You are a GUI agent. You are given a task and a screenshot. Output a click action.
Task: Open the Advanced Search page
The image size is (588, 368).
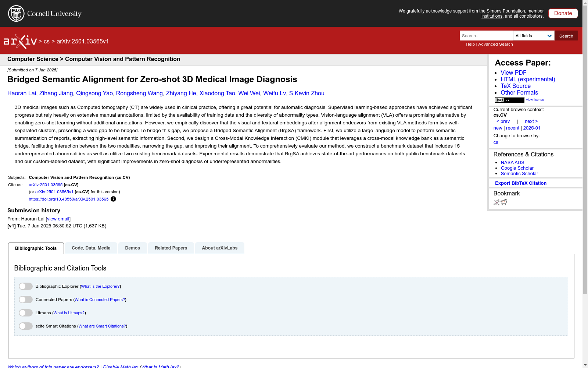[x=495, y=44]
